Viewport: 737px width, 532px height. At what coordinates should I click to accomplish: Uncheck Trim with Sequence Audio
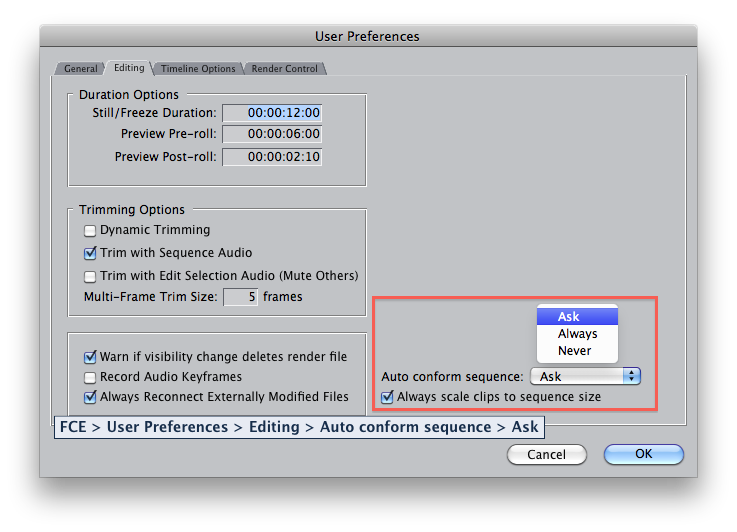[x=90, y=254]
